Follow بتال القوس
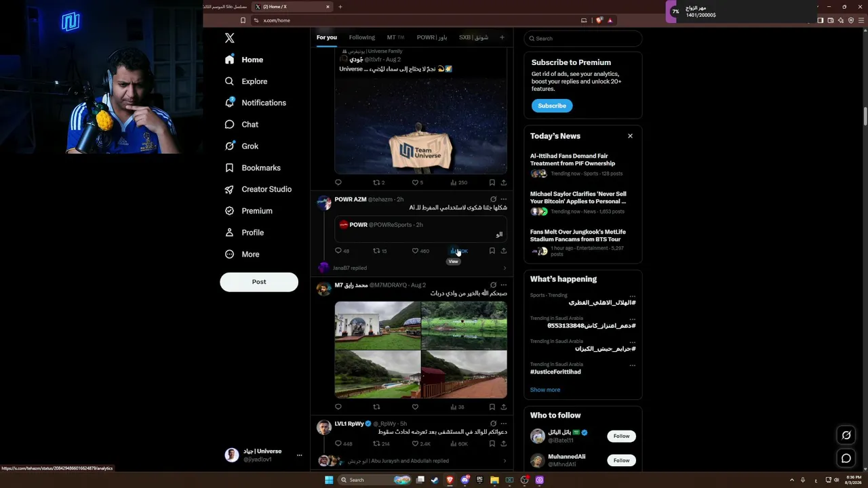868x488 pixels. pos(621,436)
